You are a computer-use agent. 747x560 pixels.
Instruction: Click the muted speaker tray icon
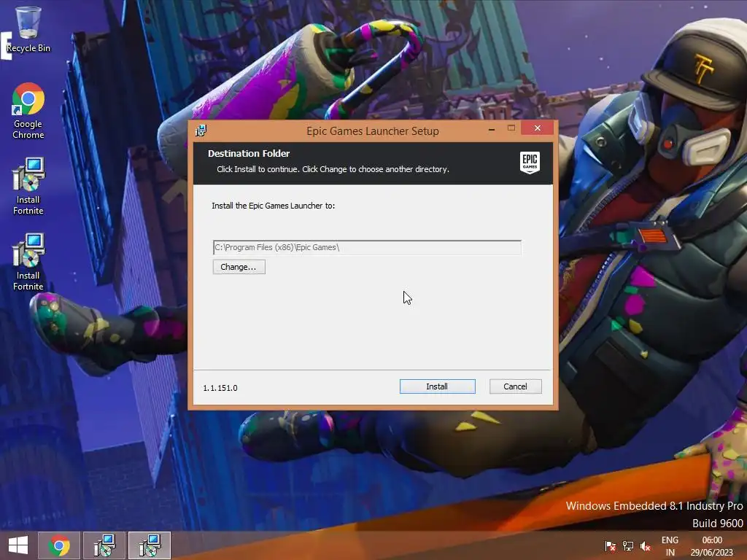click(x=646, y=545)
